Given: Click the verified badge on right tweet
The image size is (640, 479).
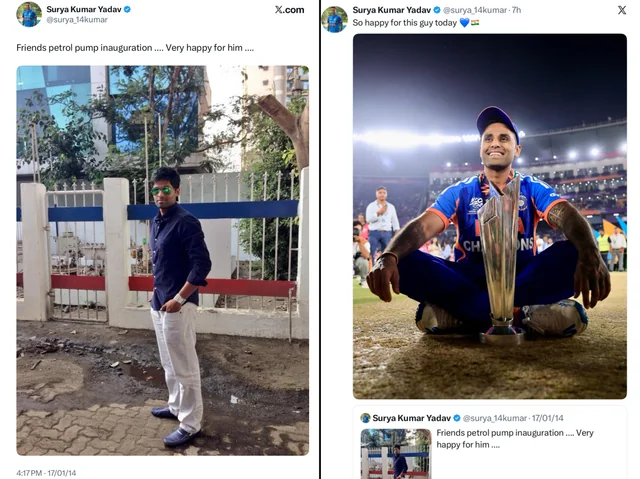Looking at the screenshot, I should [437, 10].
